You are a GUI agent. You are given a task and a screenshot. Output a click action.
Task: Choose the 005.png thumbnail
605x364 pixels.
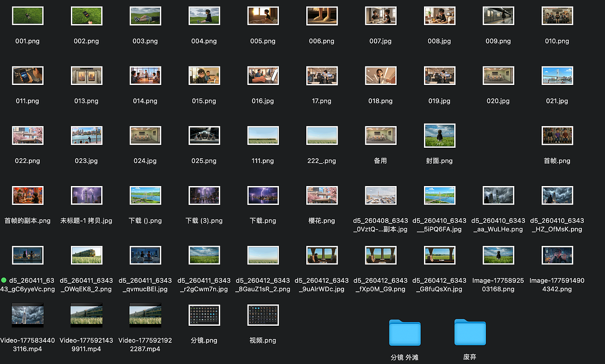click(263, 16)
